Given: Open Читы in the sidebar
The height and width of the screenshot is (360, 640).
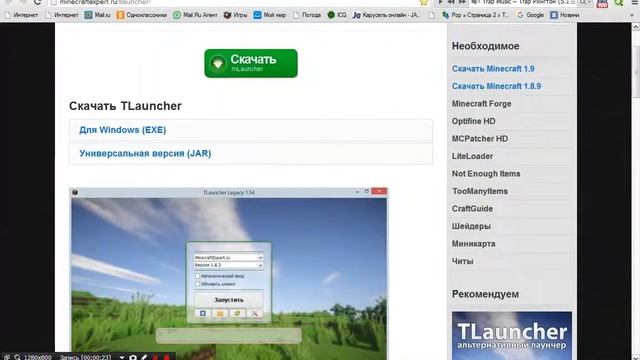Looking at the screenshot, I should pos(462,262).
